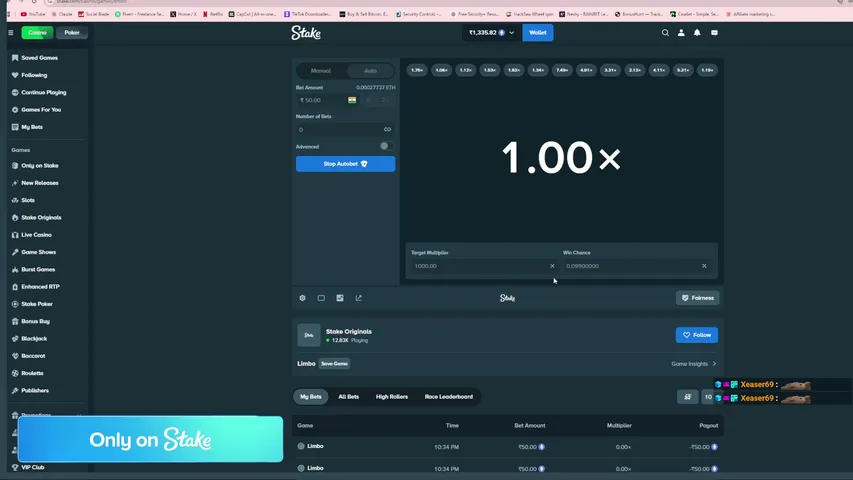Click the X icon in Target Multiplier field

552,266
